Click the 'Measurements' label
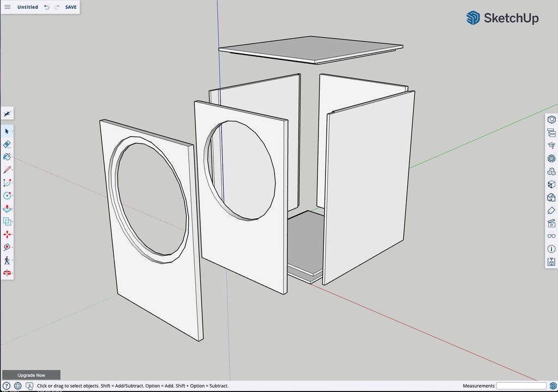The image size is (558, 392). click(479, 386)
